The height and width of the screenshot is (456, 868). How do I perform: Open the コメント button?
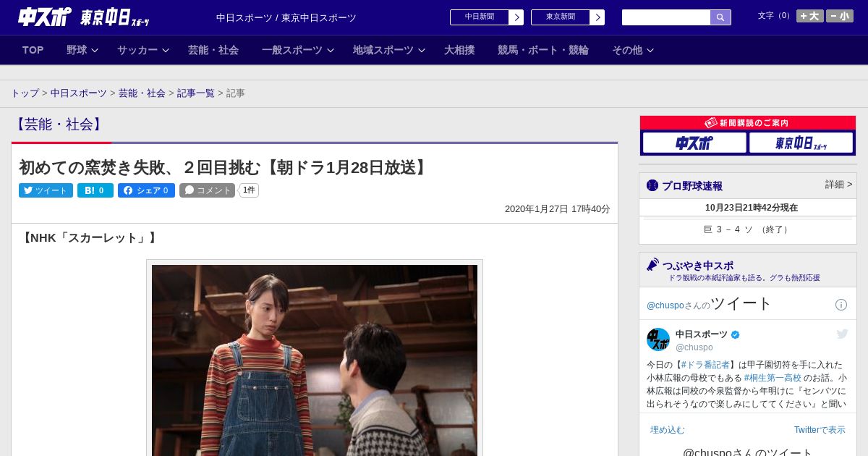tap(207, 190)
